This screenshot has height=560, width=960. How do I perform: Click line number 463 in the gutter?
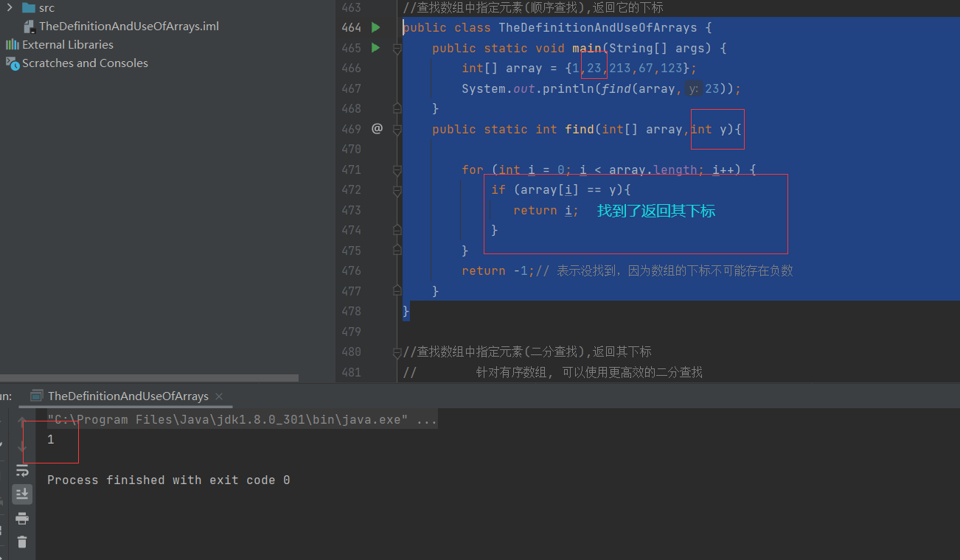(352, 7)
